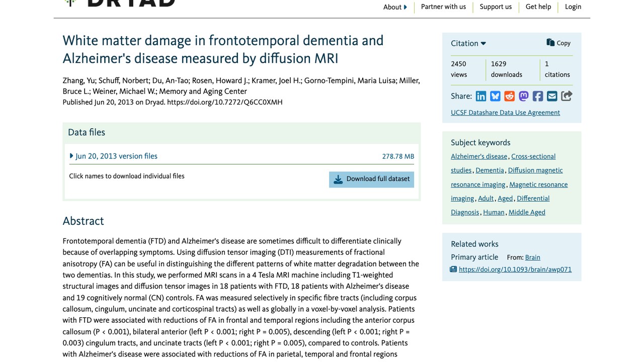
Task: Open the Login page
Action: click(x=573, y=7)
